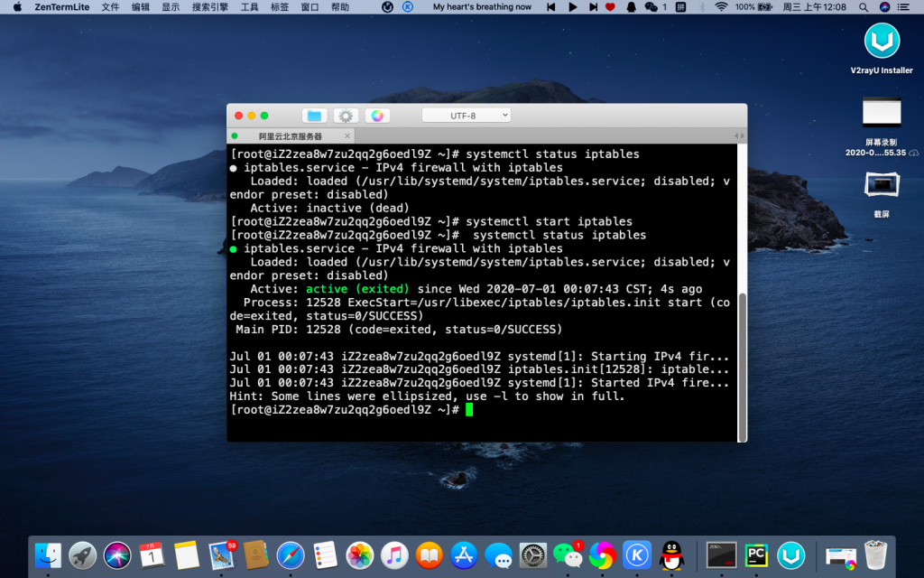Open the color wheel theme picker

pyautogui.click(x=377, y=116)
